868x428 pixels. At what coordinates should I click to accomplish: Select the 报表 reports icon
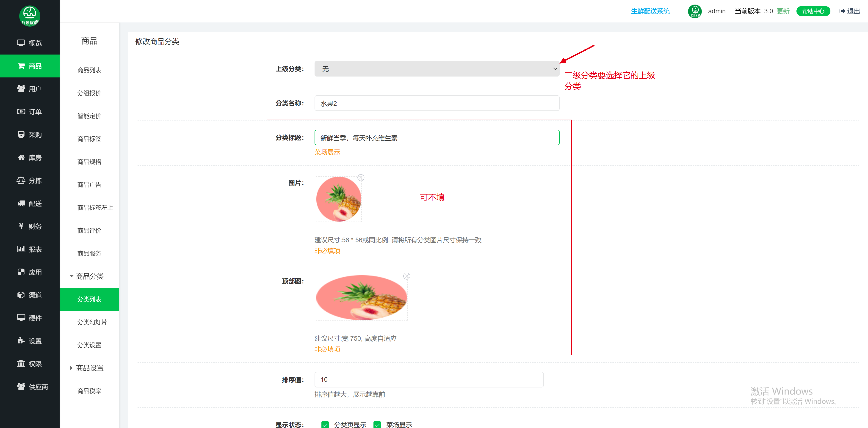coord(30,249)
